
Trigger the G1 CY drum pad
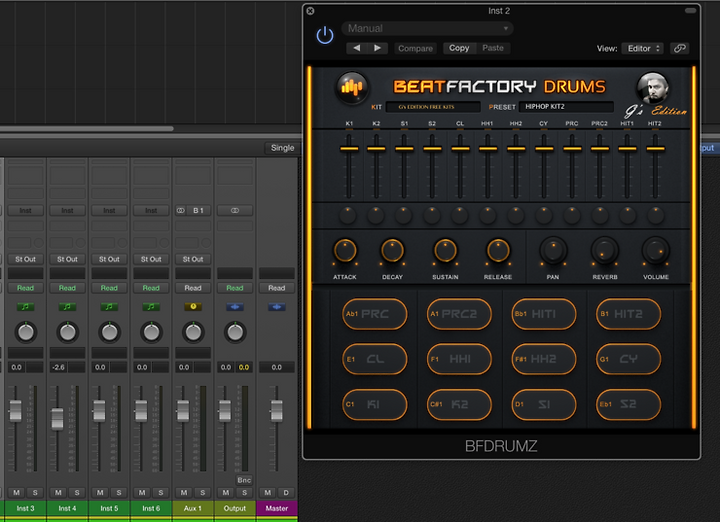[x=628, y=359]
